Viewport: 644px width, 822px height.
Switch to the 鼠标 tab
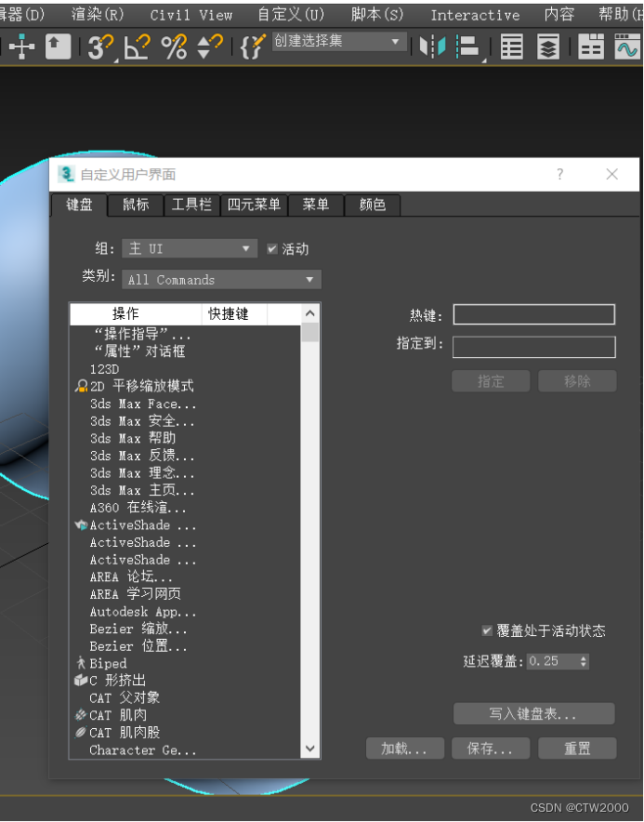point(136,205)
